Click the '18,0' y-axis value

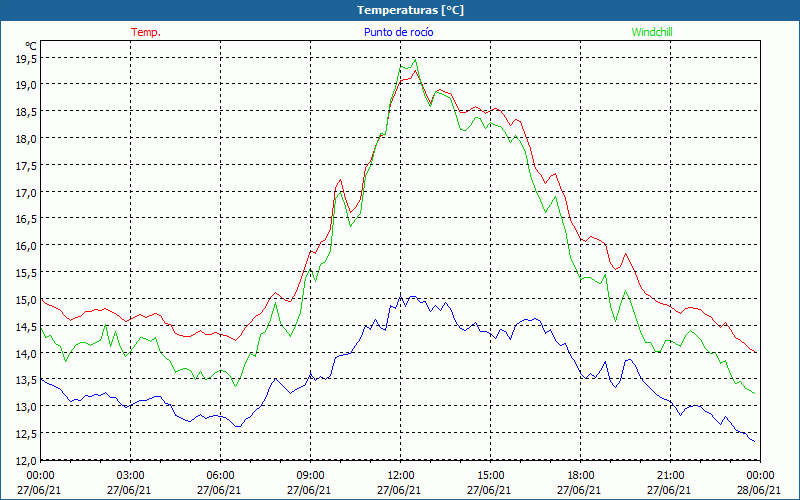(26, 140)
